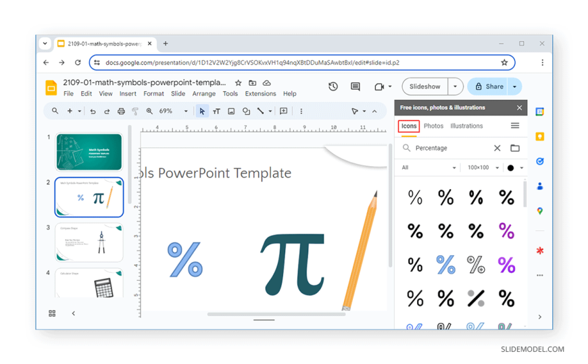Screen dimensions: 588x364
Task: Click the add comment toolbar icon
Action: 283,111
